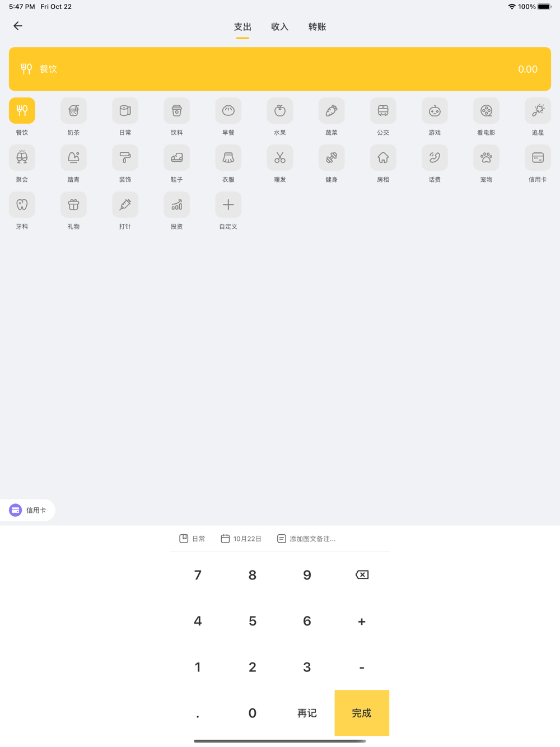This screenshot has height=747, width=560.
Task: Add a 自定义 custom category
Action: [x=228, y=205]
